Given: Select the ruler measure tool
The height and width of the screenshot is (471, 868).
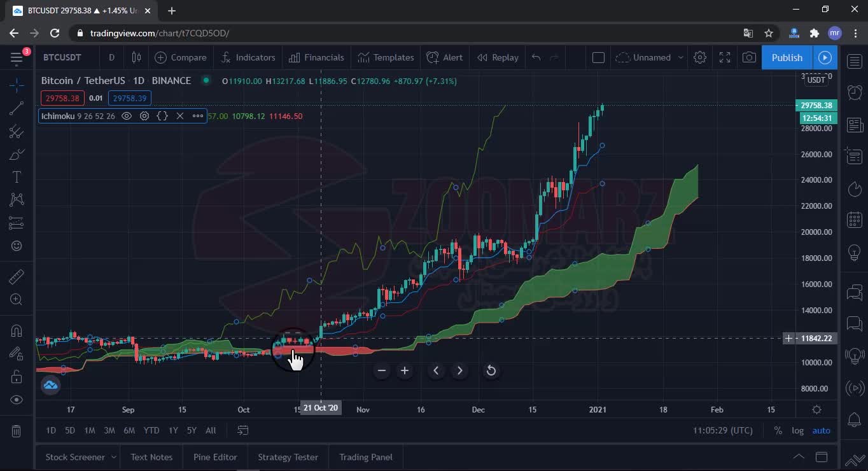Looking at the screenshot, I should (x=17, y=276).
